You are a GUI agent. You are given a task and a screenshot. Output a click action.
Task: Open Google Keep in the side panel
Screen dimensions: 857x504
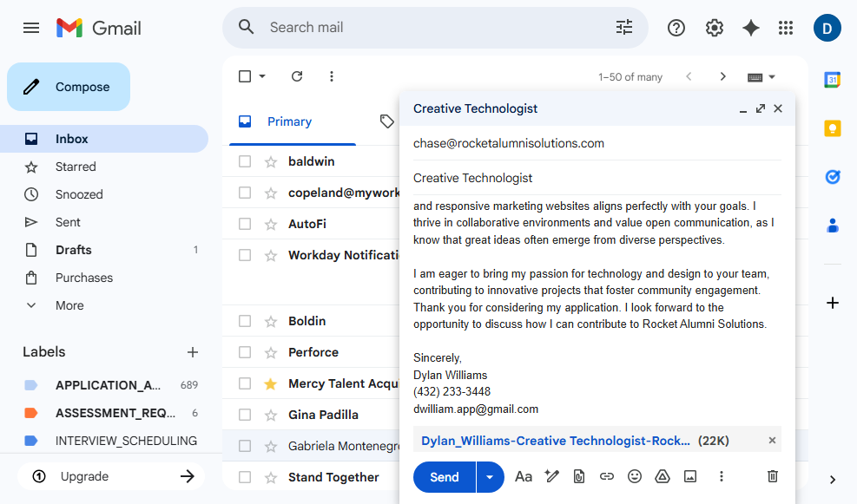coord(832,128)
